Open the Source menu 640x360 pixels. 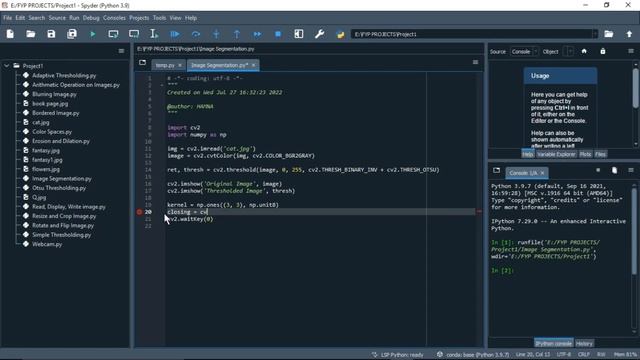click(x=57, y=18)
